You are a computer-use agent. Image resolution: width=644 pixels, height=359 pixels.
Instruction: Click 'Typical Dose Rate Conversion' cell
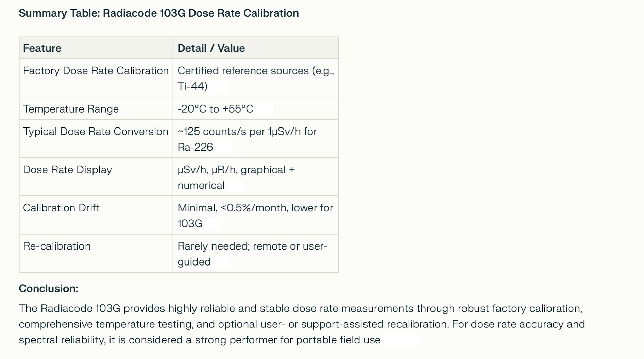click(x=96, y=139)
